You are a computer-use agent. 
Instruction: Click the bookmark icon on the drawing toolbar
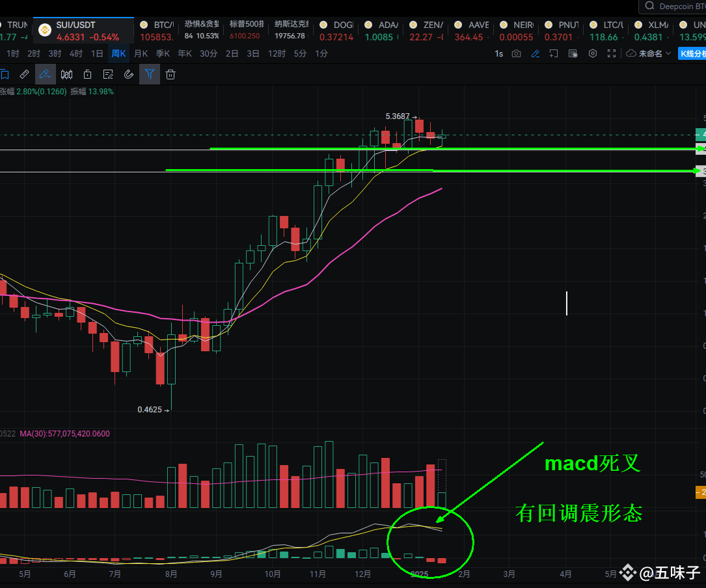pyautogui.click(x=6, y=74)
